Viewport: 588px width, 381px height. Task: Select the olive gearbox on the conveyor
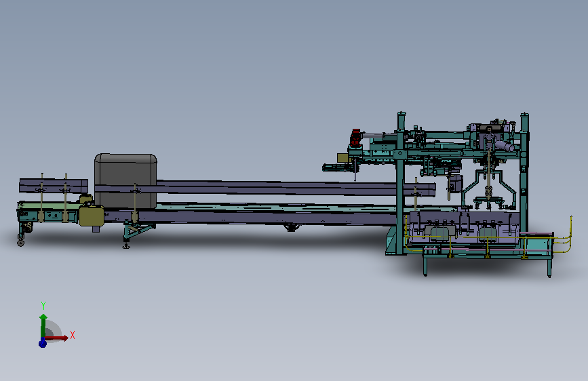pyautogui.click(x=92, y=216)
